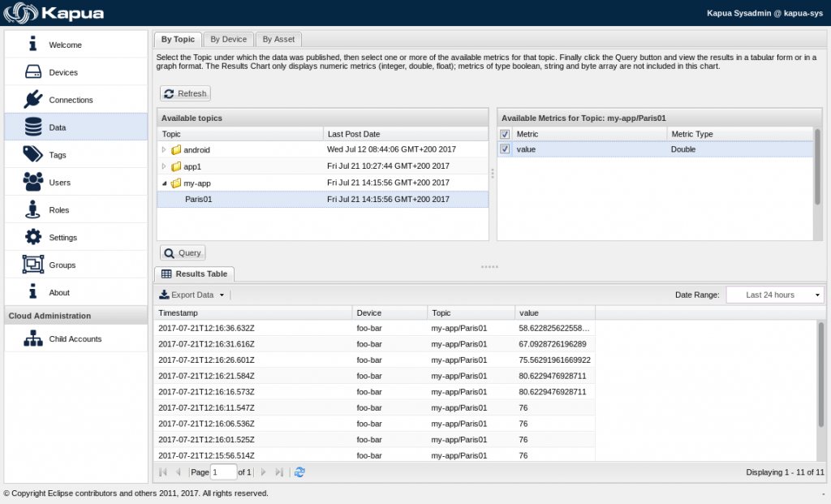This screenshot has height=504, width=831.
Task: Click the my-app topic folder icon
Action: [x=176, y=183]
